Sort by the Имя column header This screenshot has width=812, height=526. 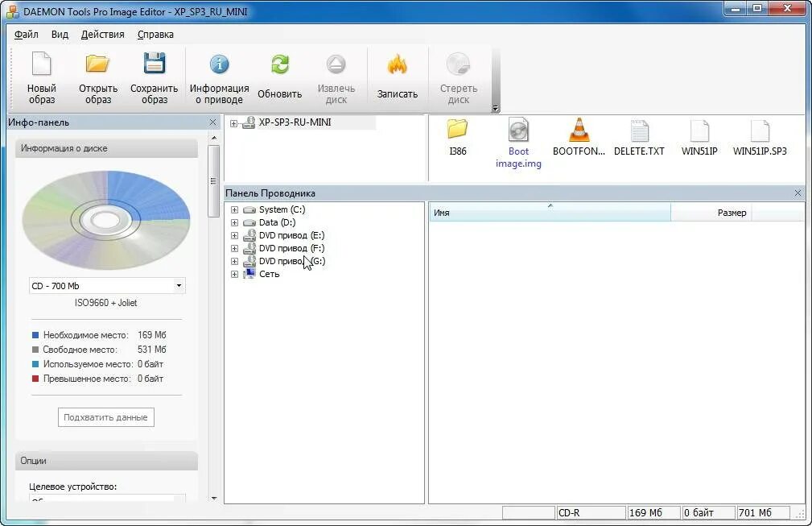click(550, 213)
